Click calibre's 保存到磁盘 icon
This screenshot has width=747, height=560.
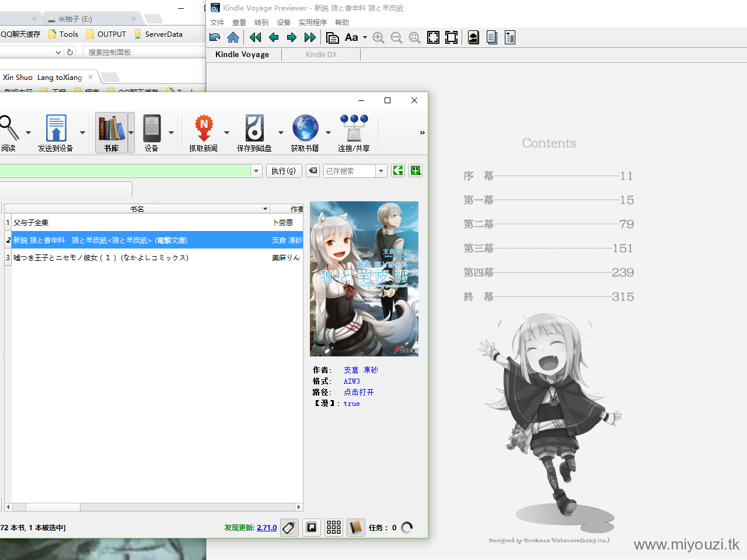tap(254, 133)
